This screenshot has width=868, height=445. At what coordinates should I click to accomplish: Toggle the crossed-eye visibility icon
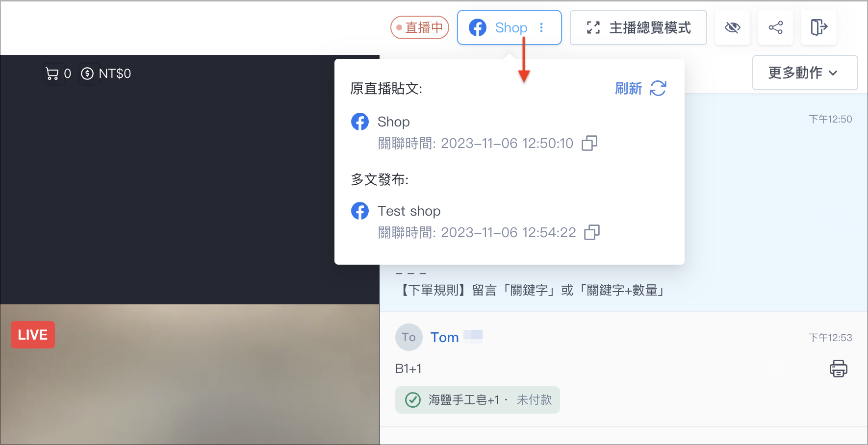732,27
